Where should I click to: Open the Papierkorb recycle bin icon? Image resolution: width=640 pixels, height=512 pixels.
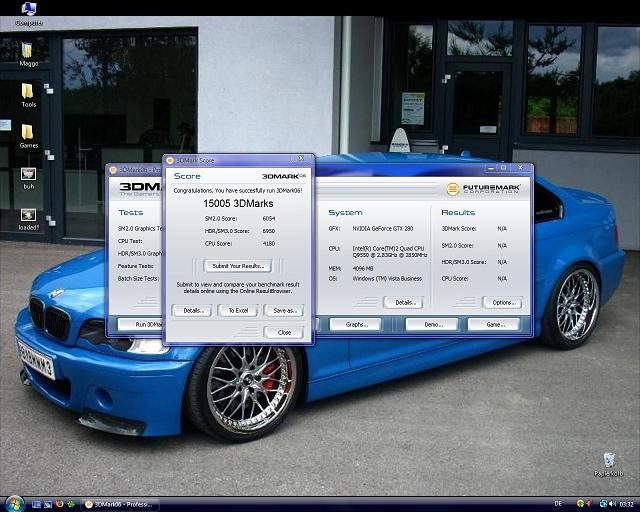[x=609, y=464]
